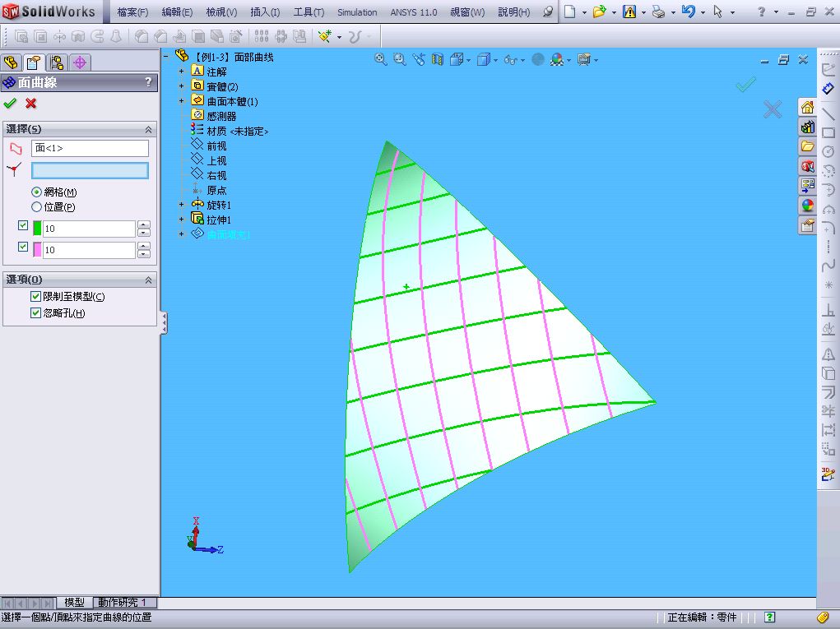Open the FeatureManager design tree tab

12,62
